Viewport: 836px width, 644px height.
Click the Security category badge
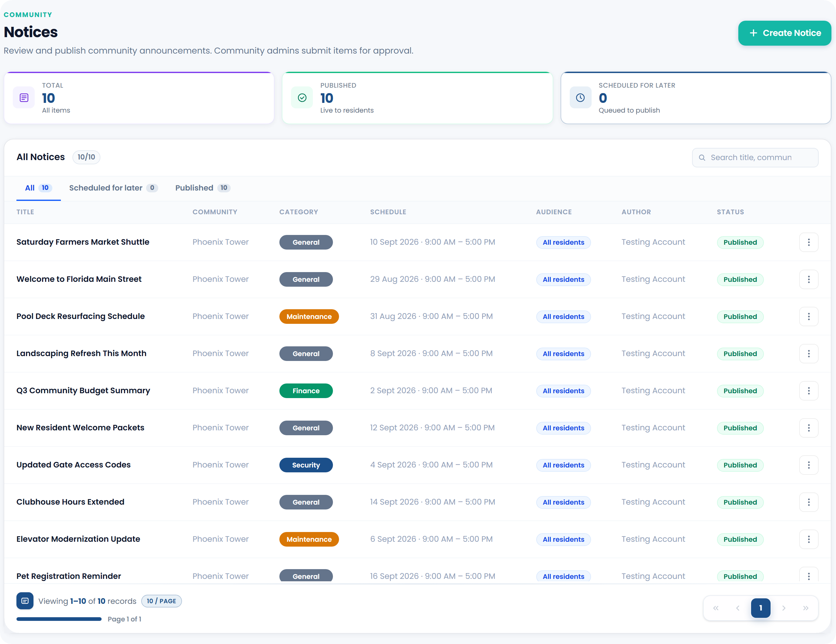pyautogui.click(x=306, y=465)
